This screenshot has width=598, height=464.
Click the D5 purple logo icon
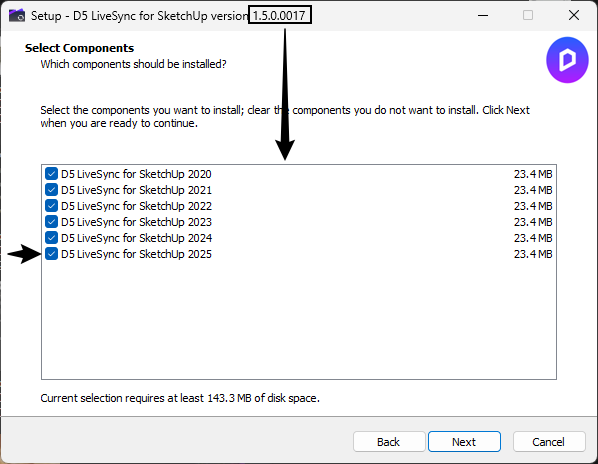[567, 60]
